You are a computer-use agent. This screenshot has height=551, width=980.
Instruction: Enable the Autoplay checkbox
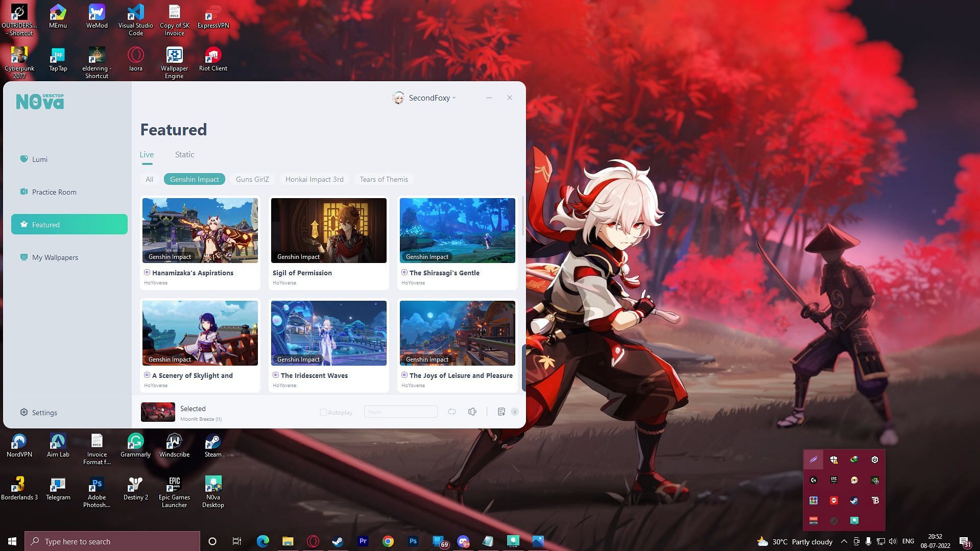[x=323, y=412]
